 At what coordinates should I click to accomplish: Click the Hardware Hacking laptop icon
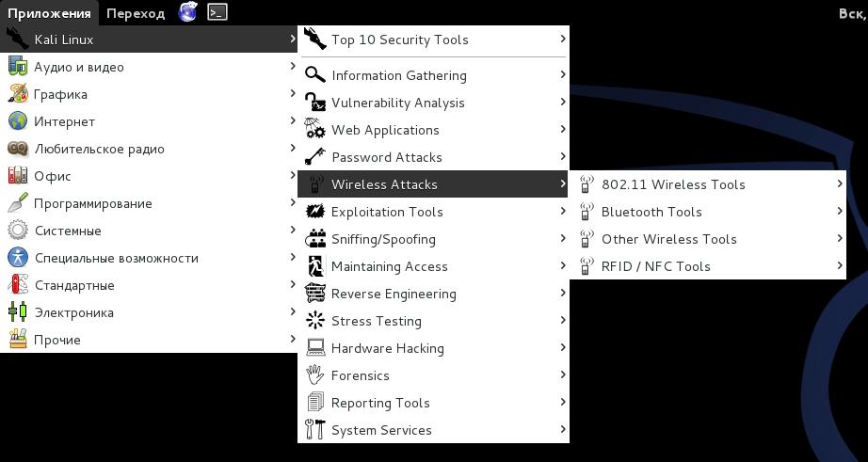tap(315, 348)
